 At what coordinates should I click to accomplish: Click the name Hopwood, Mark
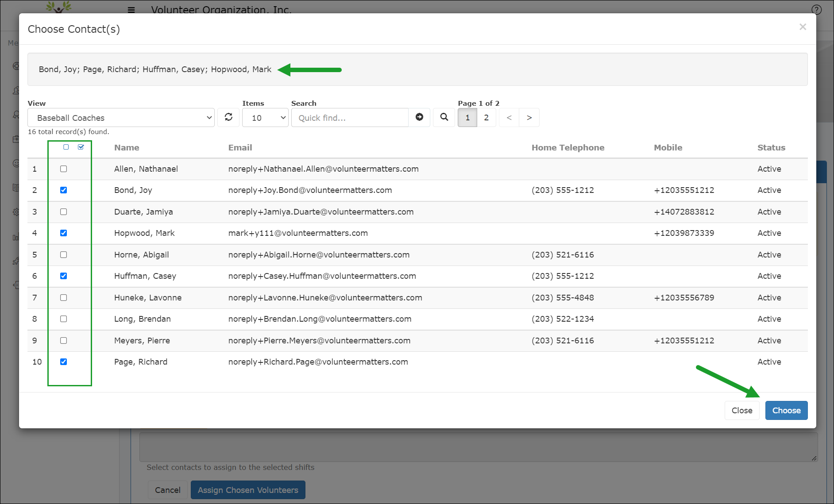(x=144, y=233)
